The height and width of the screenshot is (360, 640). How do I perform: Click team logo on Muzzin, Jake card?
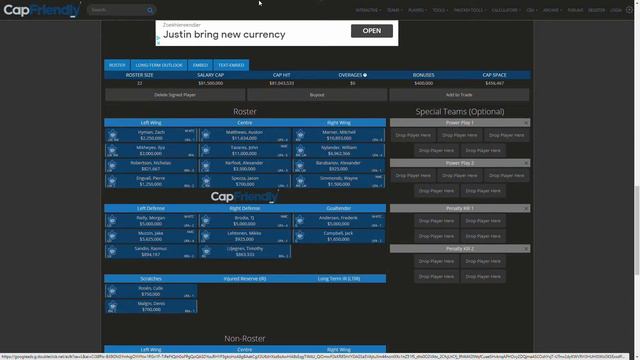pos(112,235)
